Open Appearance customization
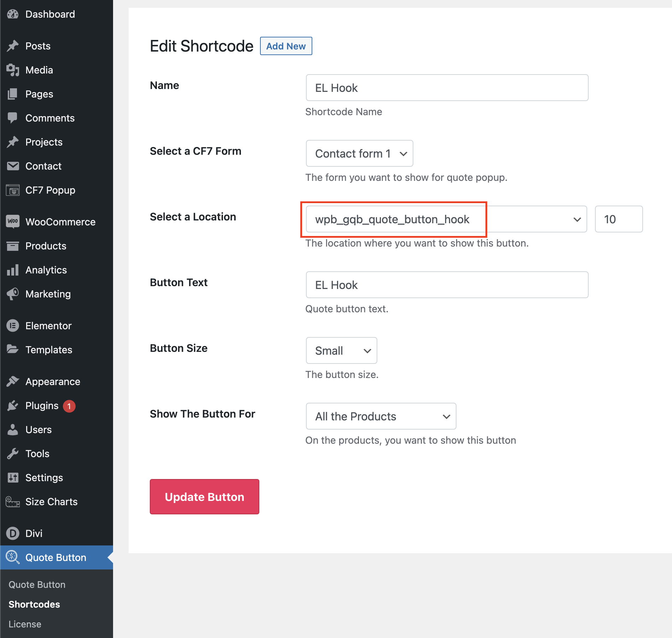The height and width of the screenshot is (638, 672). pos(52,381)
